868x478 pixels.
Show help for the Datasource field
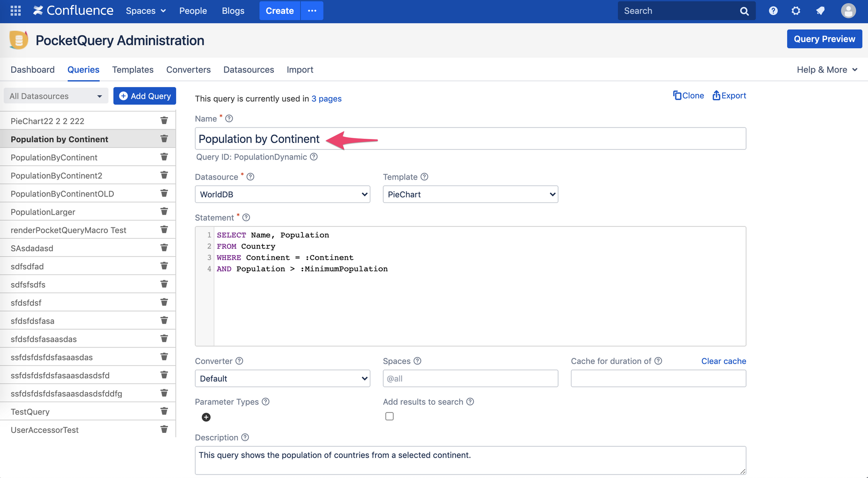[x=250, y=177]
